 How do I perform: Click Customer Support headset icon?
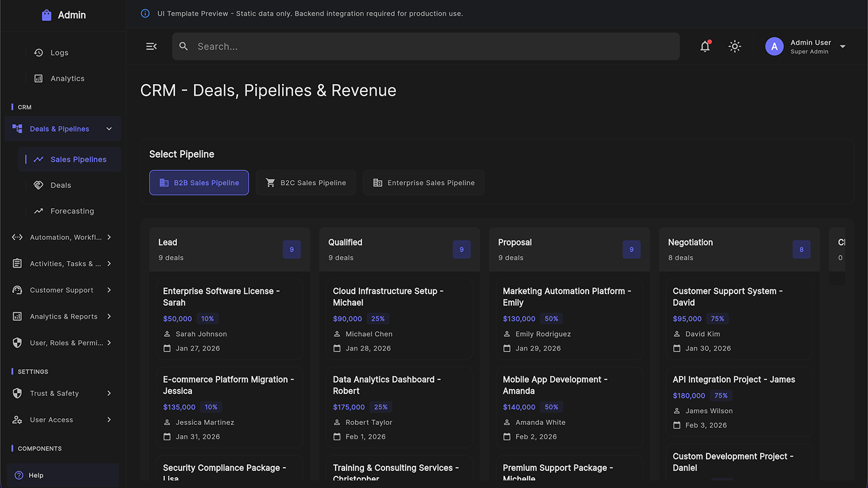(x=17, y=290)
